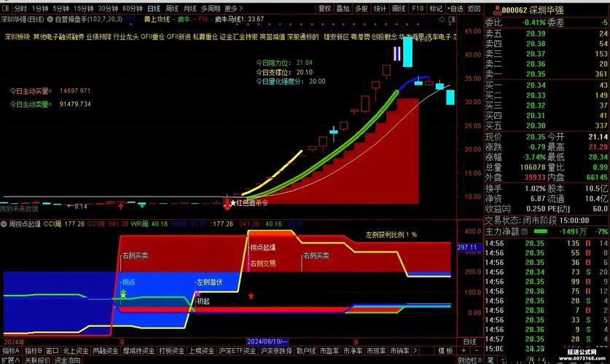The height and width of the screenshot is (364, 610).
Task: Switch to 月线 monthly chart
Action: [x=189, y=8]
